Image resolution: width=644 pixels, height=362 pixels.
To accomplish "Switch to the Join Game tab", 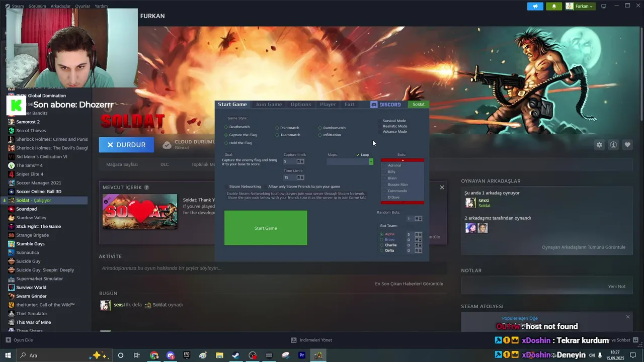I will coord(269,104).
